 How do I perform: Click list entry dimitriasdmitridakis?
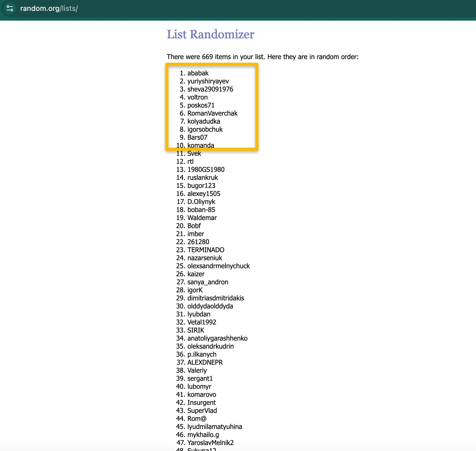pos(216,298)
